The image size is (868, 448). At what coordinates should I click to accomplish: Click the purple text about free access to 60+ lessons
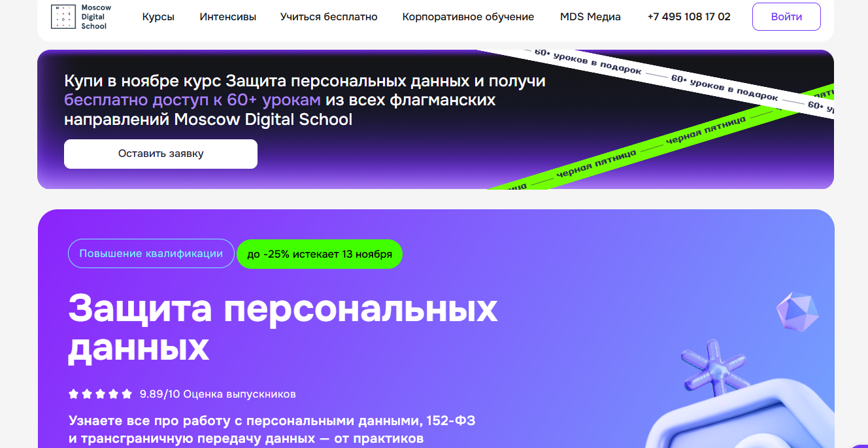point(192,100)
